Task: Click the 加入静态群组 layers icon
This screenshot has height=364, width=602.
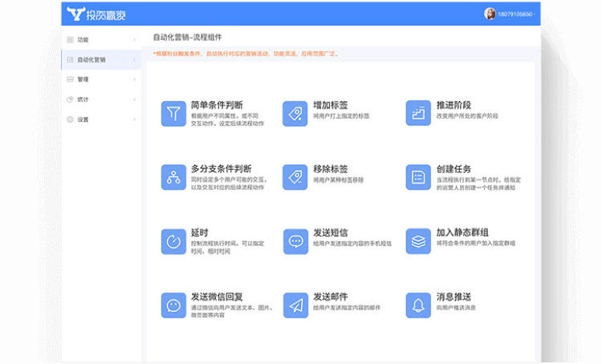Action: coord(418,241)
